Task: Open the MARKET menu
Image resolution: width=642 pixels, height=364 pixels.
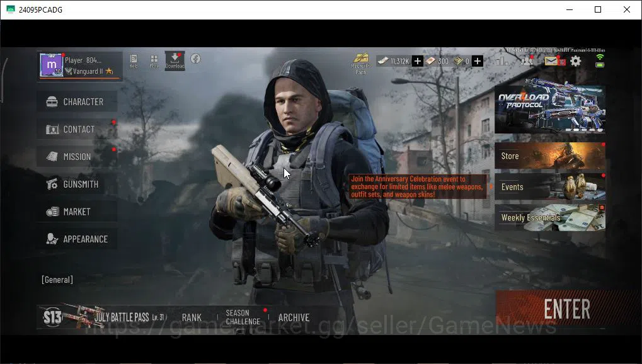Action: point(77,212)
